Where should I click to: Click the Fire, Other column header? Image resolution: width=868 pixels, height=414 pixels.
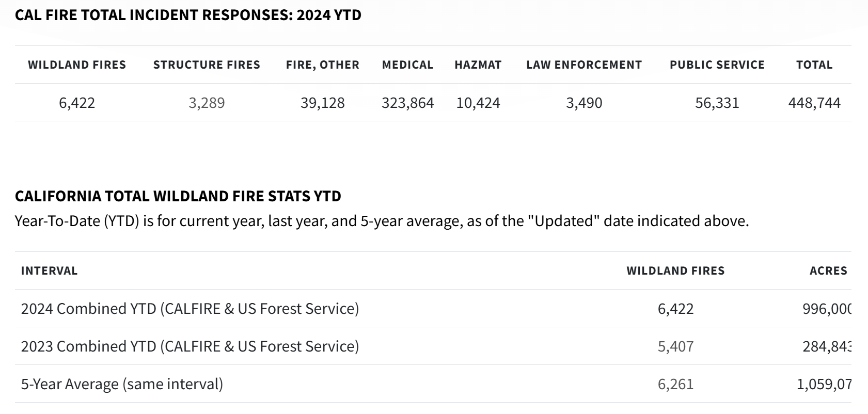[x=323, y=65]
